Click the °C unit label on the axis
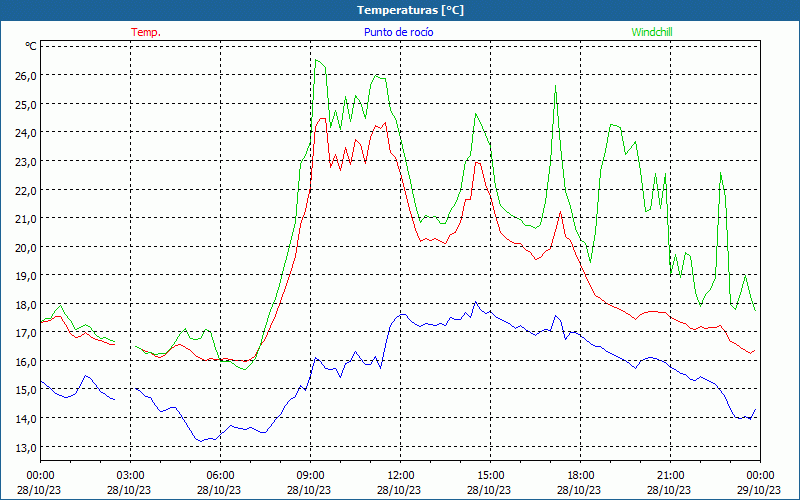The width and height of the screenshot is (800, 500). [31, 46]
